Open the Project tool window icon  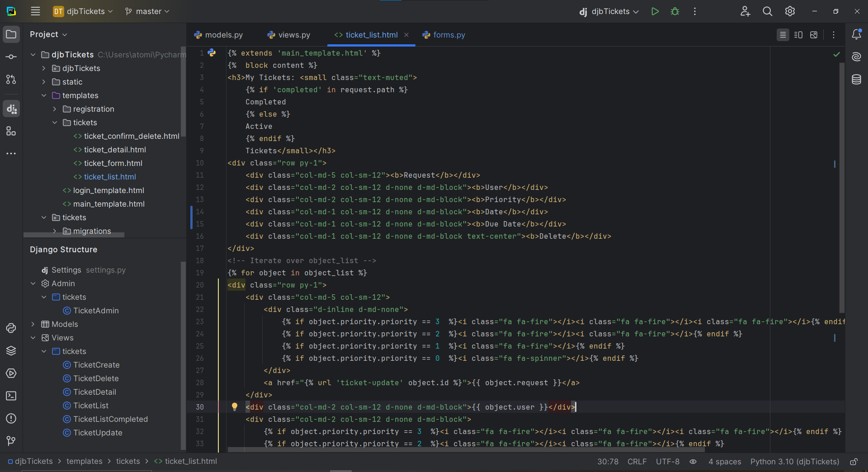pyautogui.click(x=11, y=34)
